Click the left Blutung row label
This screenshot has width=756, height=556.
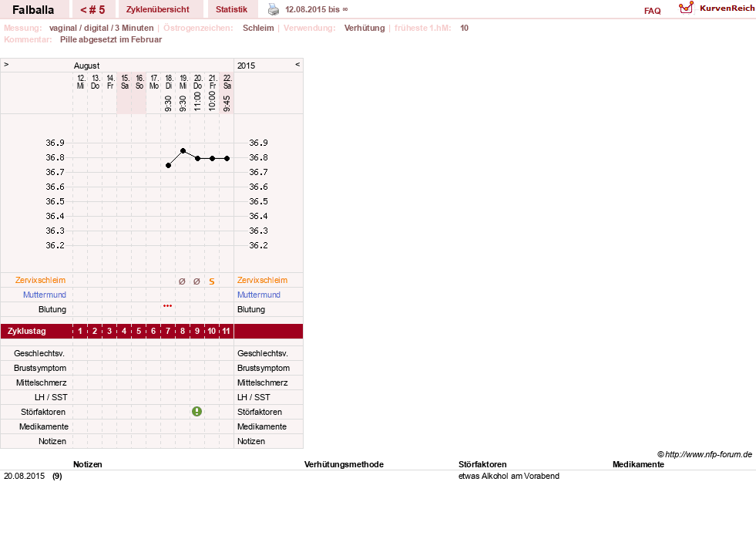[52, 309]
